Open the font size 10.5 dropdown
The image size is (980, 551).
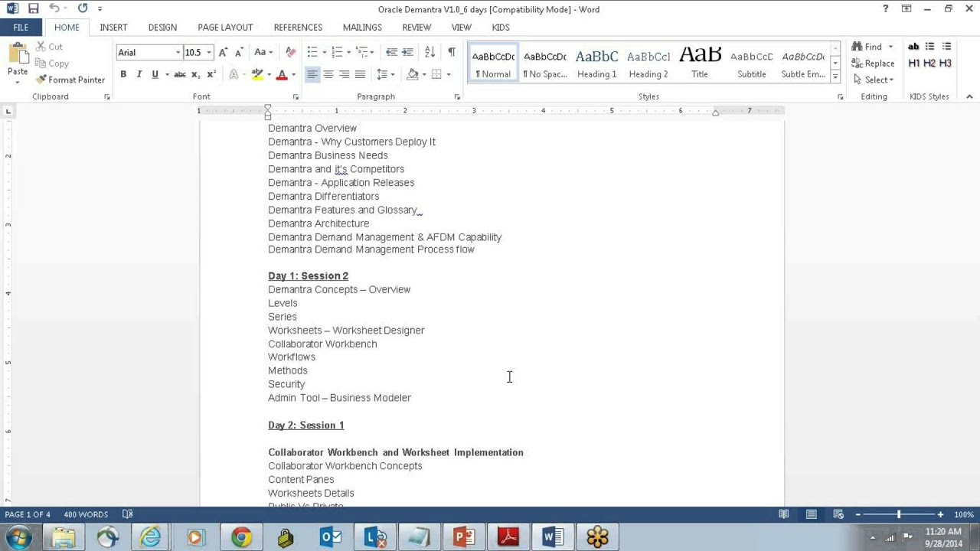click(x=209, y=52)
